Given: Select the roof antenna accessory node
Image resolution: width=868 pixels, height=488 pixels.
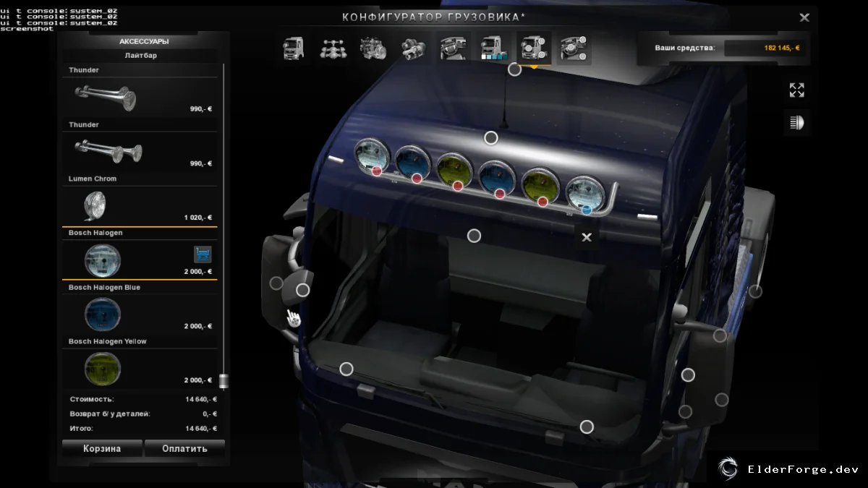Looking at the screenshot, I should 514,69.
